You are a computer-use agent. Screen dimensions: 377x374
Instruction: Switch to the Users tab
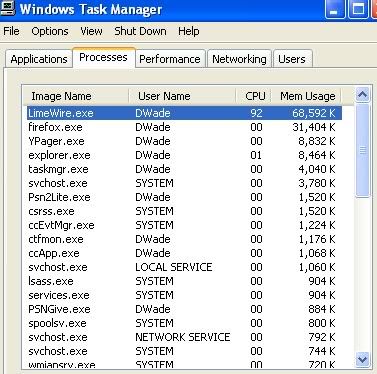(292, 59)
